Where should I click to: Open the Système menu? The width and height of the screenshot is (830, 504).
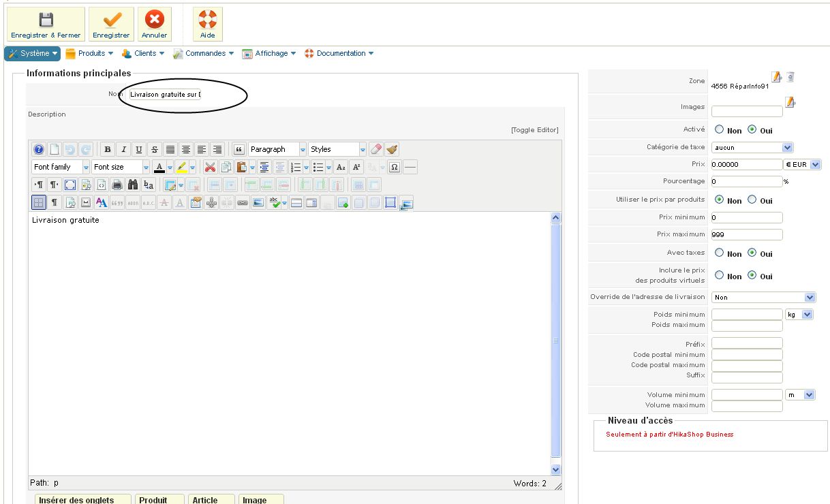click(33, 53)
